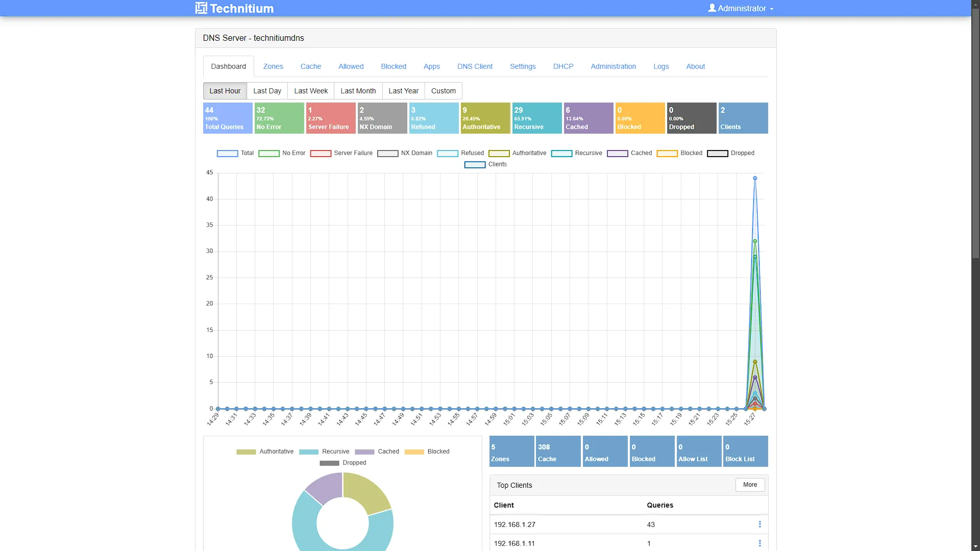Go to the Blocked tab
The height and width of the screenshot is (551, 980).
[x=394, y=66]
